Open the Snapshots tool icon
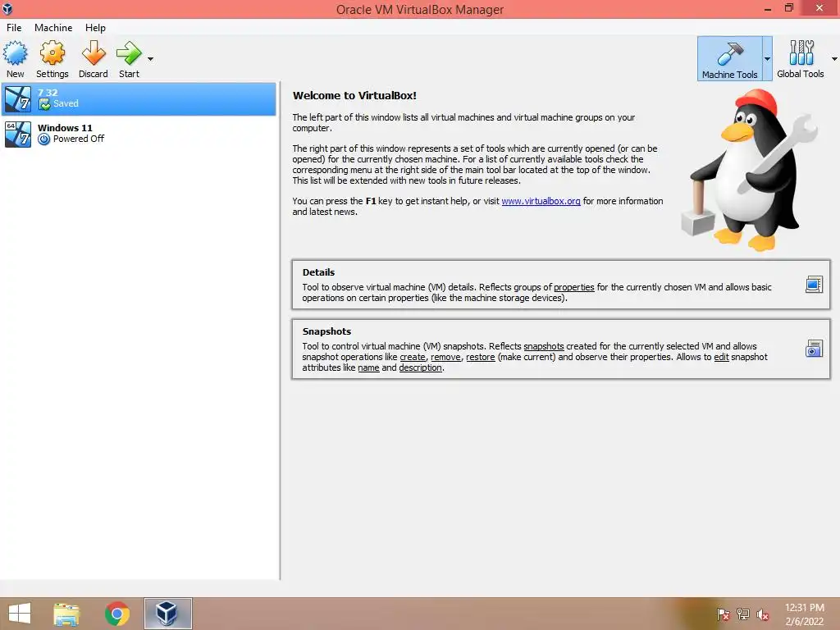Viewport: 840px width, 630px height. click(814, 349)
